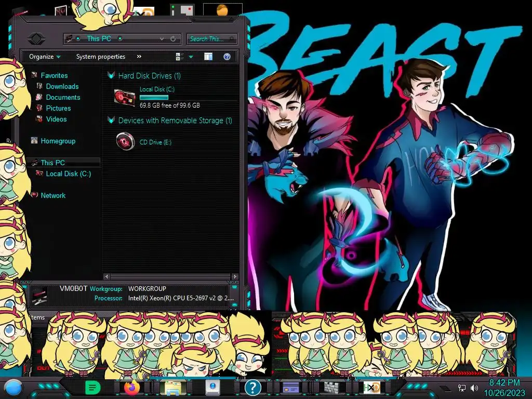This screenshot has height=399, width=532.
Task: Open Documents in the navigation pane
Action: [x=63, y=97]
